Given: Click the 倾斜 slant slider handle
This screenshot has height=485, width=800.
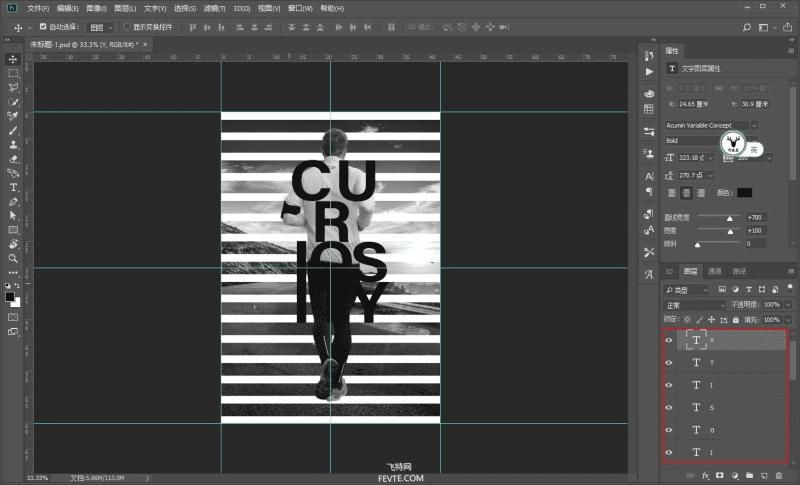Looking at the screenshot, I should point(697,245).
